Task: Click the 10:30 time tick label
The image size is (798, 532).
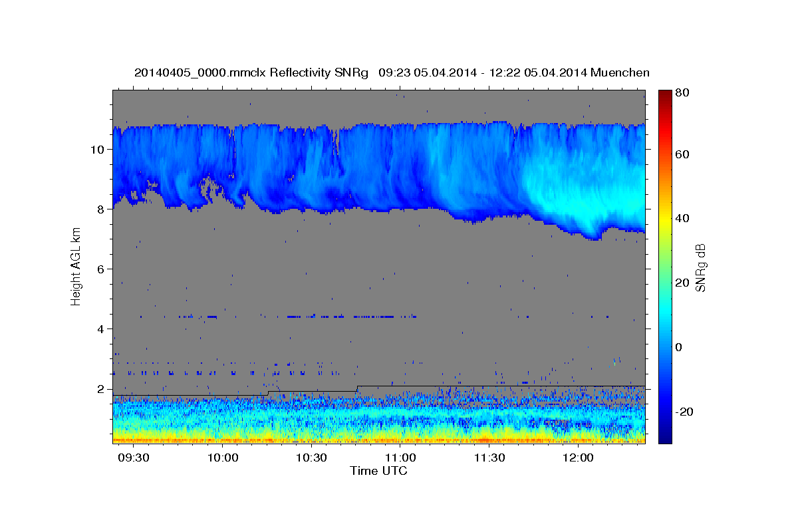Action: 312,458
